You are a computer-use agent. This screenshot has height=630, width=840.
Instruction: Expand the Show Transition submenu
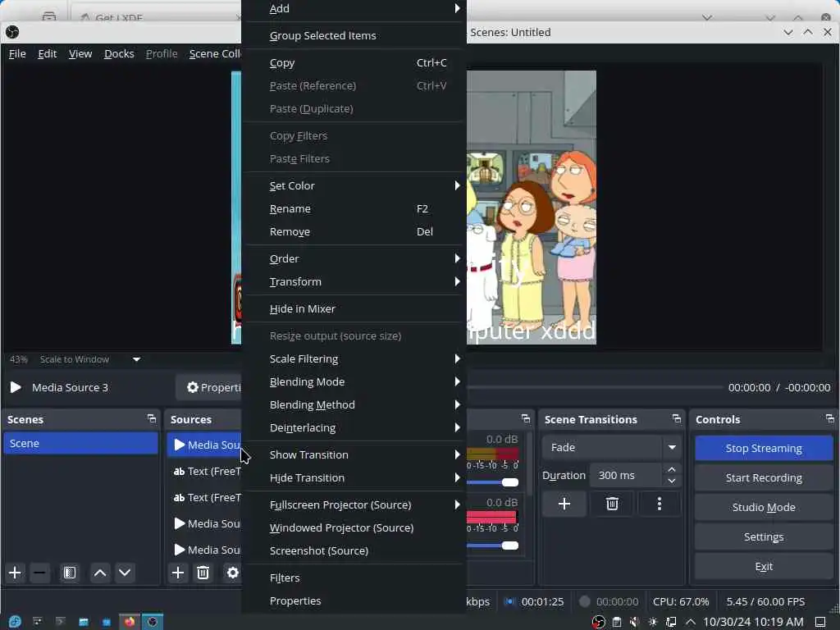tap(354, 454)
